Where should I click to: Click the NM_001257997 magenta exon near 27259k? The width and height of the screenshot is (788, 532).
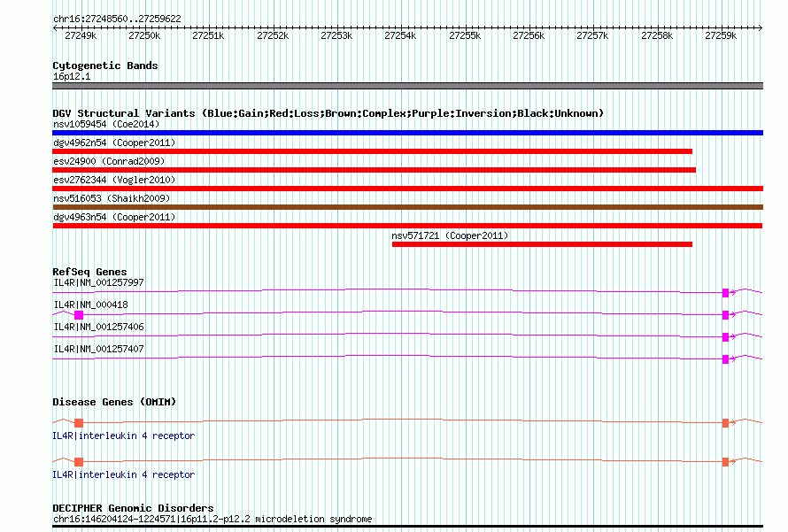(725, 293)
